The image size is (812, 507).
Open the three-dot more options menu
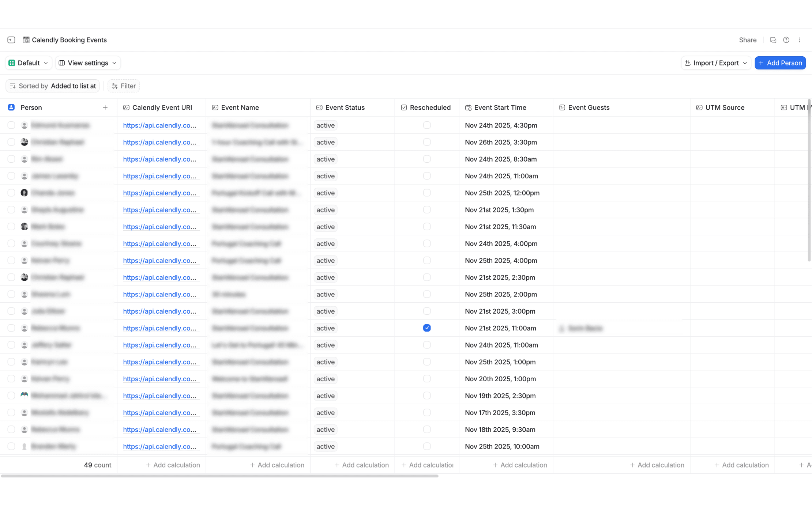pos(799,40)
